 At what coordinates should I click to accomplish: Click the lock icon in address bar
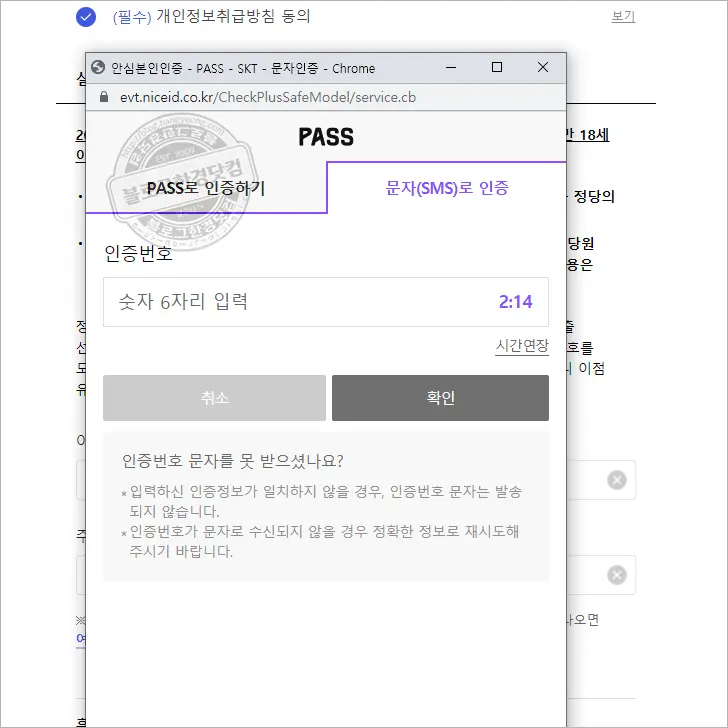coord(104,97)
